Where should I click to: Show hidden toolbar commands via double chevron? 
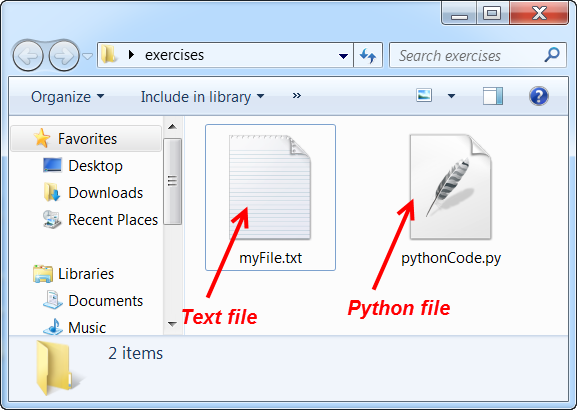pyautogui.click(x=297, y=96)
